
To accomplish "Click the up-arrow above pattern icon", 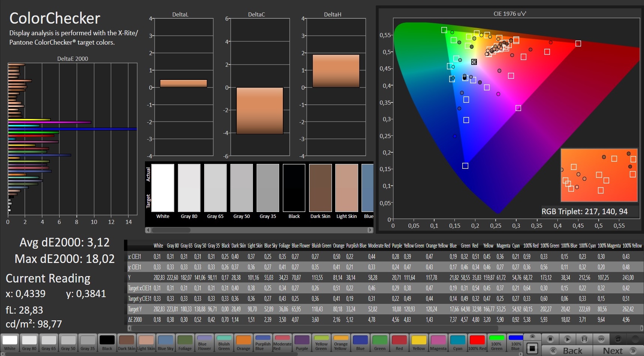I will (x=532, y=336).
